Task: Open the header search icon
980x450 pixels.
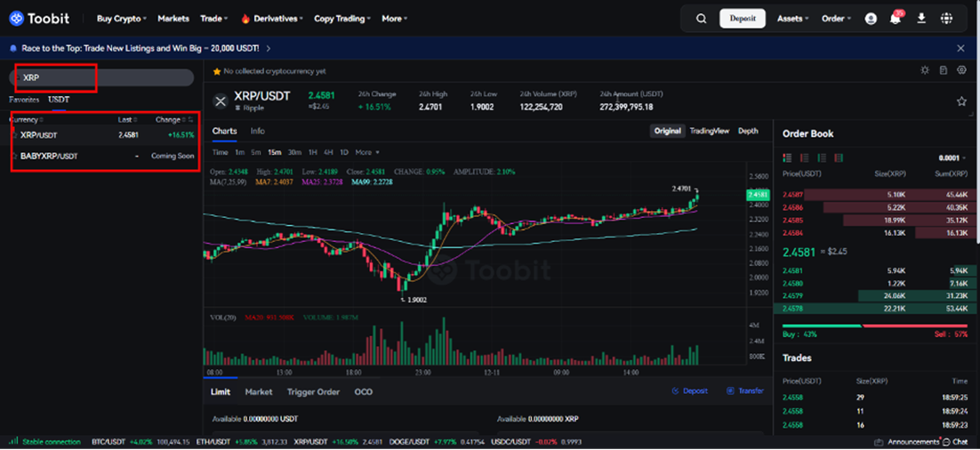Action: click(702, 19)
